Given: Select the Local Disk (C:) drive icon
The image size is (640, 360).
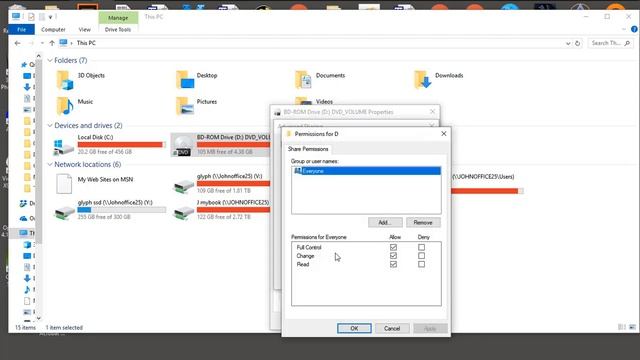Looking at the screenshot, I should coord(64,147).
